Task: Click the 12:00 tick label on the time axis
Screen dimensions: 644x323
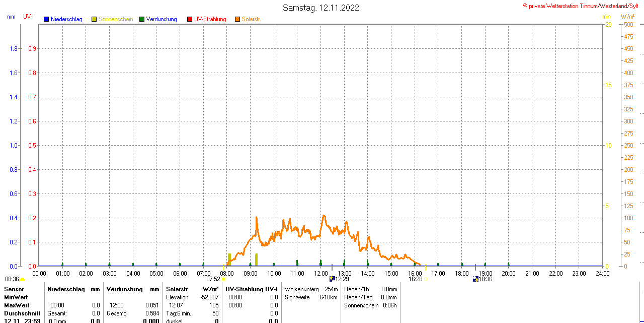Action: pos(321,274)
